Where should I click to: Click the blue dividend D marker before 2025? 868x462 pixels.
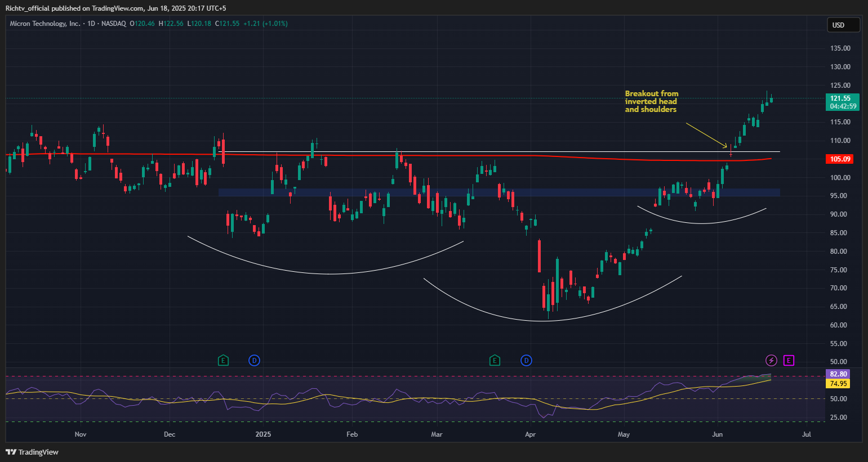[x=254, y=360]
